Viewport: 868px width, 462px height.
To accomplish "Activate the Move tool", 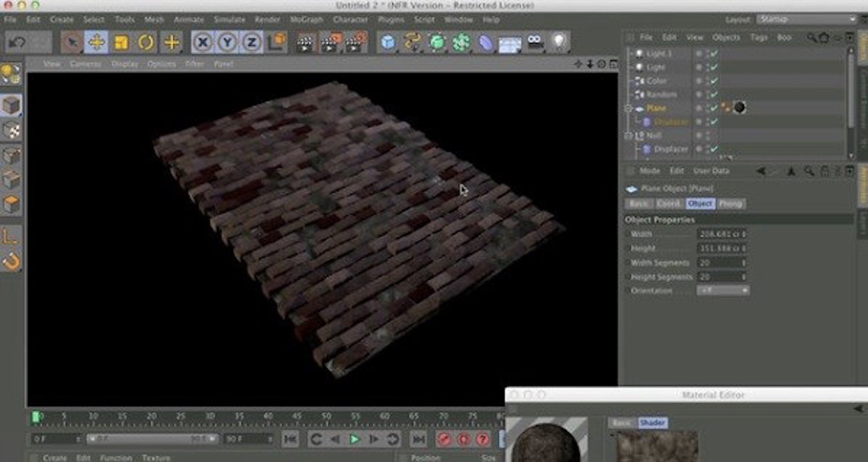I will (96, 43).
